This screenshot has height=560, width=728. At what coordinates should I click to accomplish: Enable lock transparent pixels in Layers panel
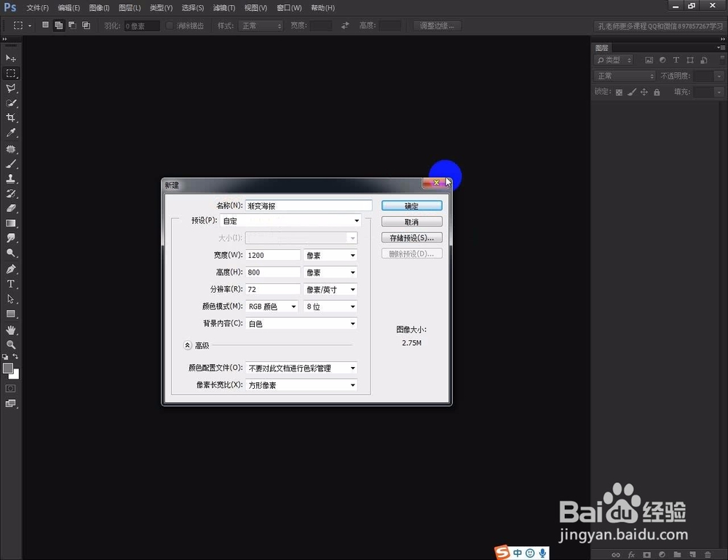pos(620,92)
